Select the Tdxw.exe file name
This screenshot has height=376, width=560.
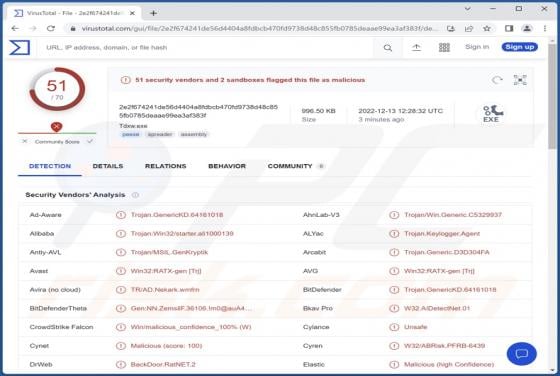point(133,126)
